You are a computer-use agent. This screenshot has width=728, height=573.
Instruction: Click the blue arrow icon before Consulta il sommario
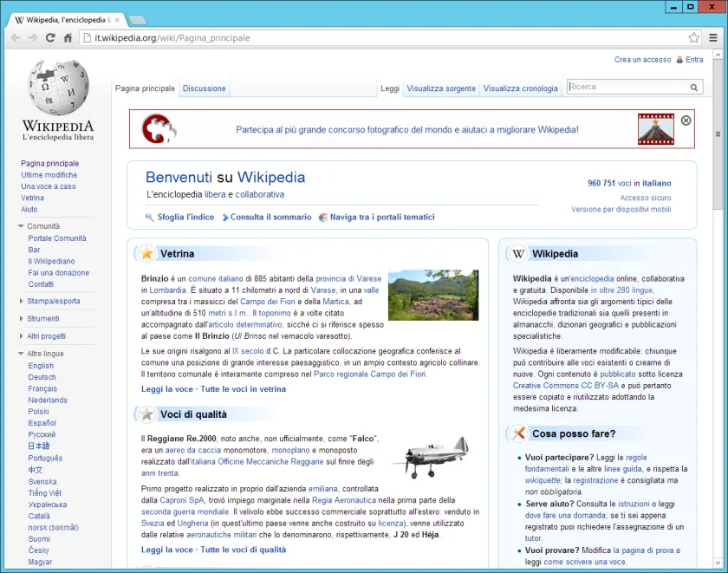pos(225,218)
